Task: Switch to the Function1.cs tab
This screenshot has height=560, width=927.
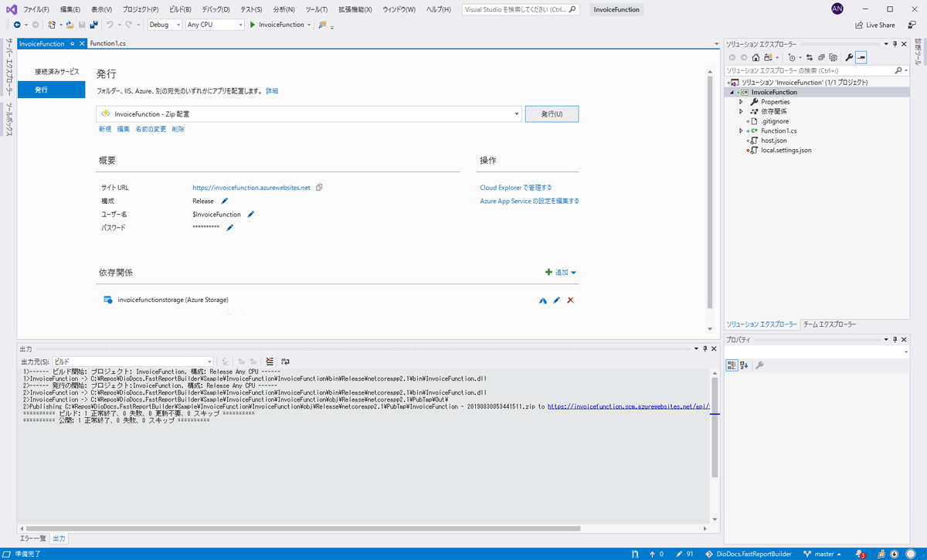Action: pos(107,44)
